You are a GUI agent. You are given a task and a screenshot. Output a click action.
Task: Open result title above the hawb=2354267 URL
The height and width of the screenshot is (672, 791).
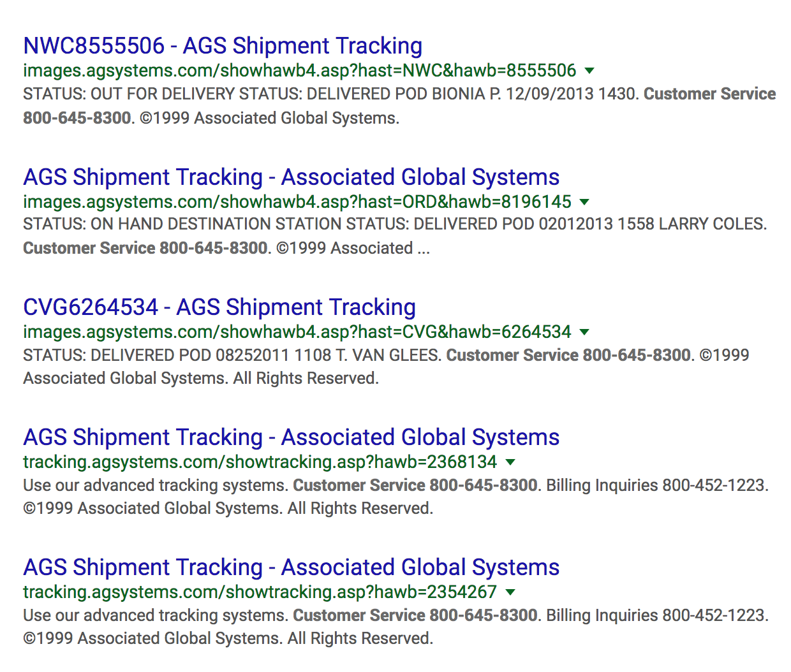tap(291, 567)
